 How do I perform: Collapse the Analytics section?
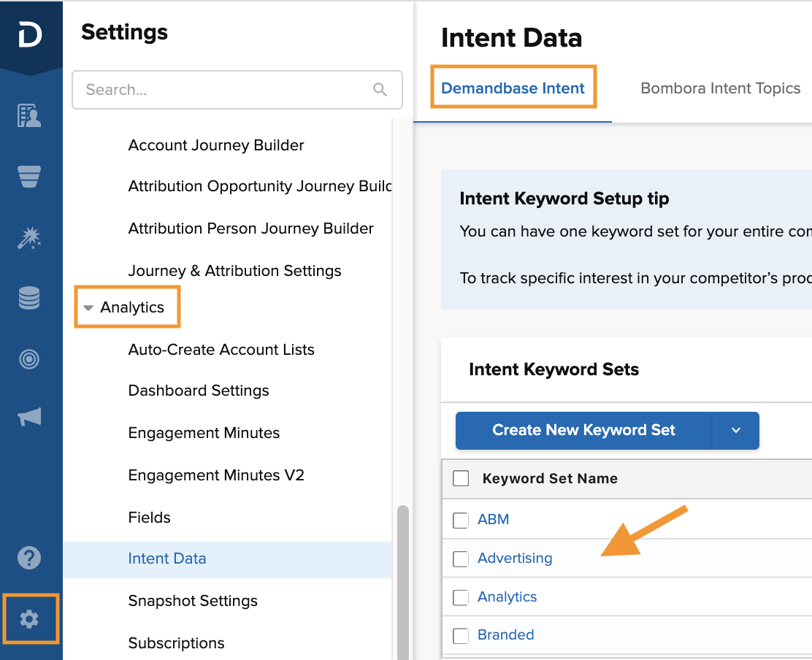(x=88, y=307)
